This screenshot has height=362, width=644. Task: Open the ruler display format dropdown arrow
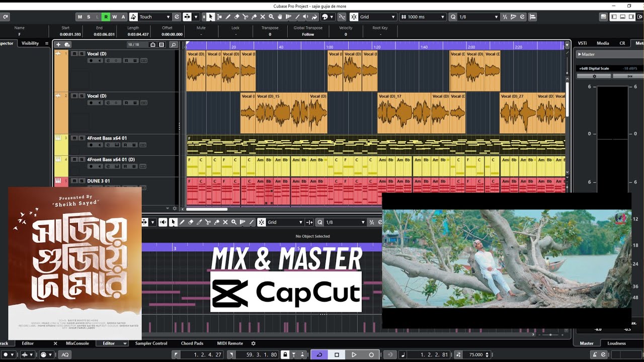pyautogui.click(x=567, y=45)
